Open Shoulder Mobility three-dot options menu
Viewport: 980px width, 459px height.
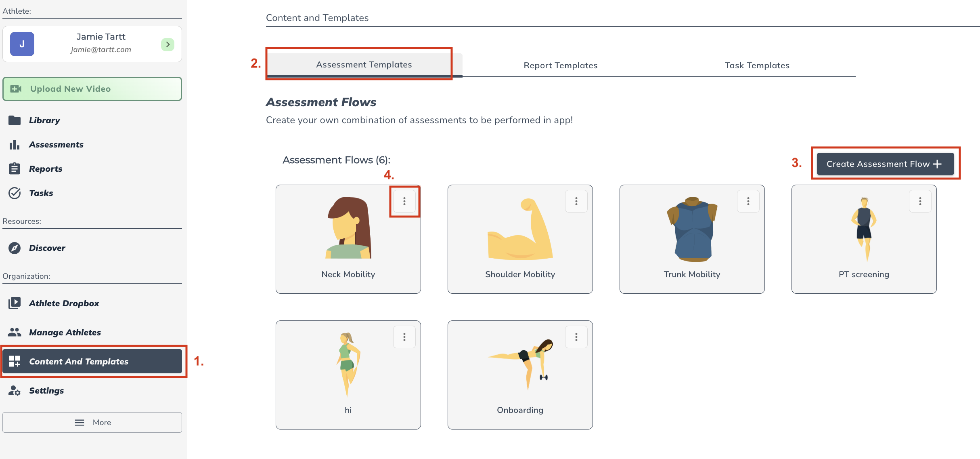(x=576, y=201)
